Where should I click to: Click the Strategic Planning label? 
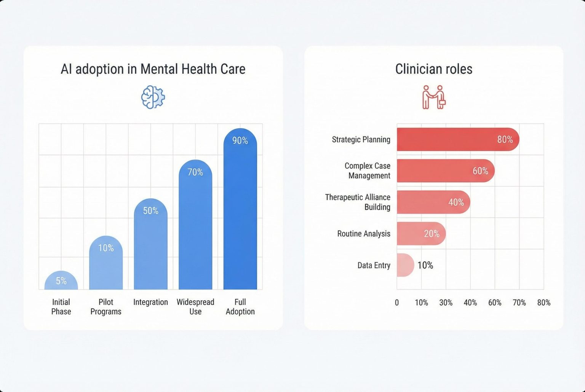[361, 140]
